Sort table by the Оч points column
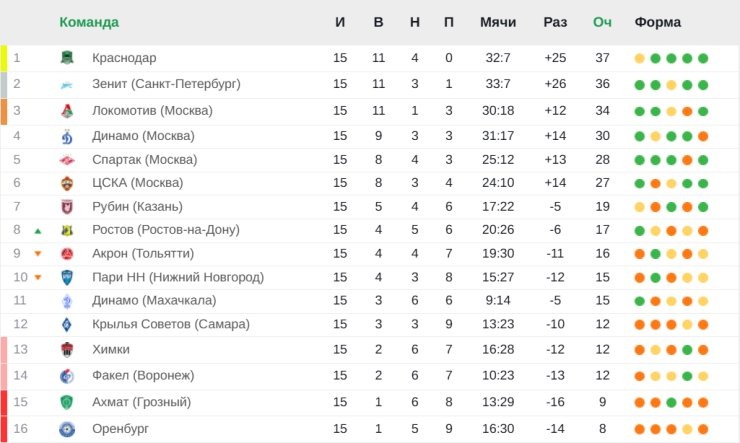Viewport: 740px width, 443px height. (602, 22)
